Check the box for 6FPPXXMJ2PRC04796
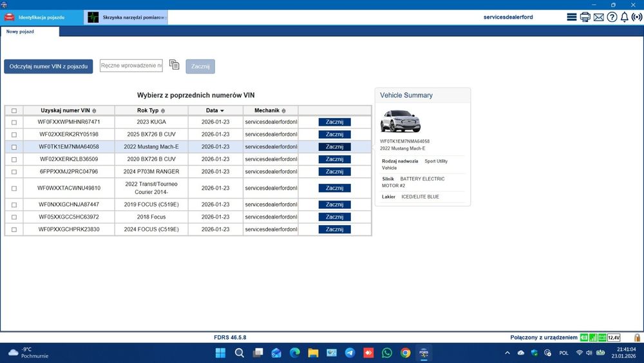 click(x=14, y=172)
